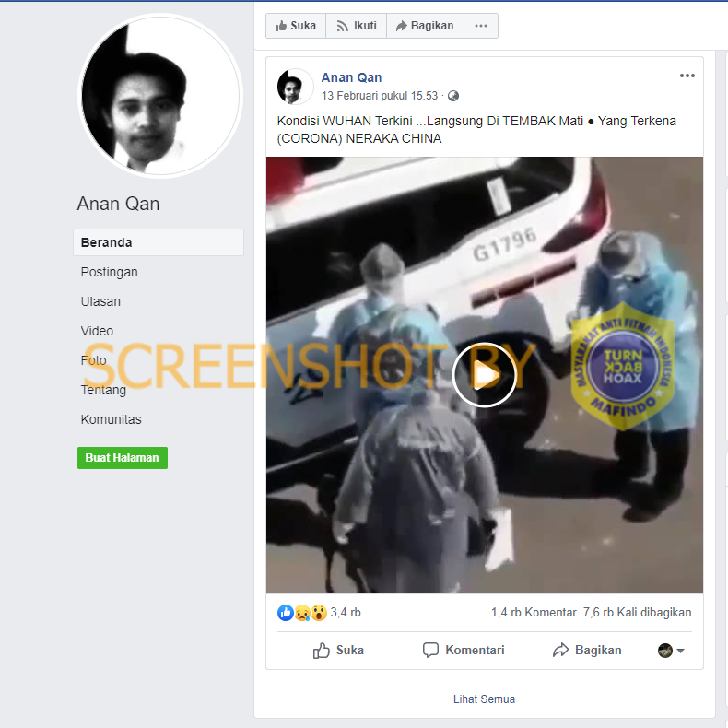Click the Komentari speech bubble icon
This screenshot has height=728, width=728.
click(x=430, y=651)
